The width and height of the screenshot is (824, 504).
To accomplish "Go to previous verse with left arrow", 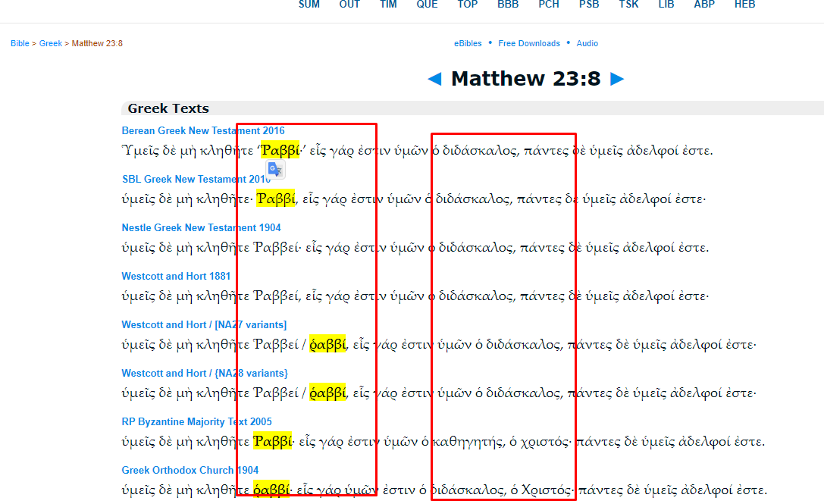I will point(434,79).
